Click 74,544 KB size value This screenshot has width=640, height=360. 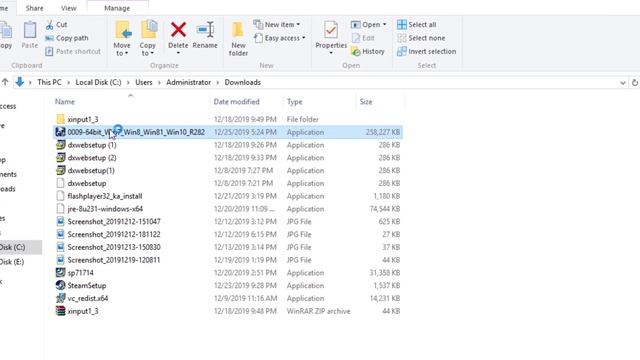[384, 209]
